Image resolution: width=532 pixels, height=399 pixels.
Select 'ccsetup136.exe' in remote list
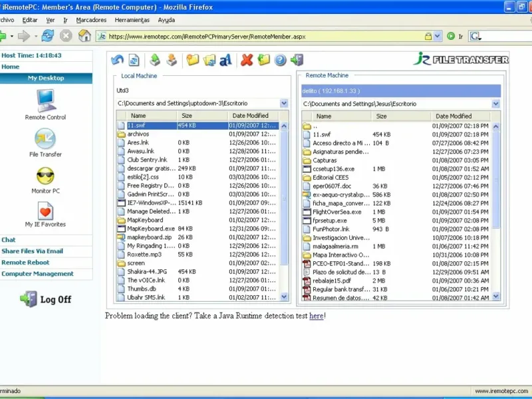tap(396, 169)
